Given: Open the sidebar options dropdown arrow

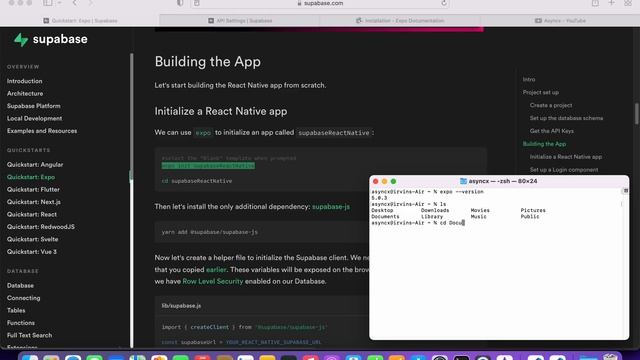Looking at the screenshot, I should coord(60,3).
